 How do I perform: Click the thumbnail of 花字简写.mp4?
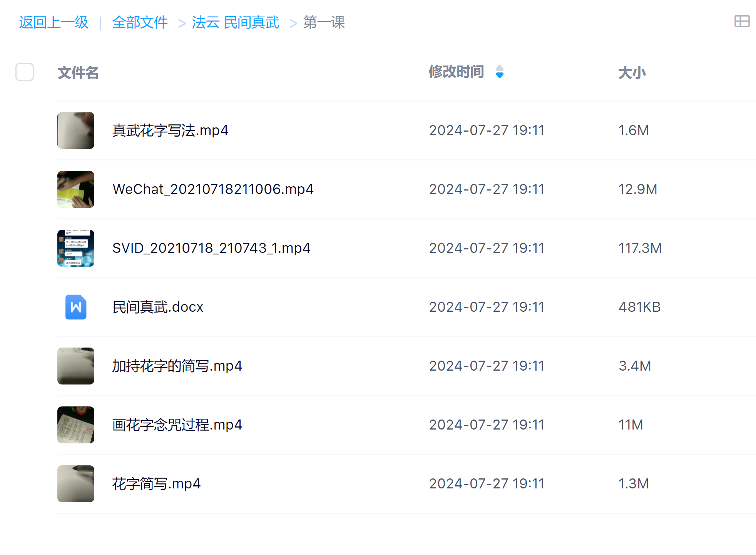click(76, 484)
